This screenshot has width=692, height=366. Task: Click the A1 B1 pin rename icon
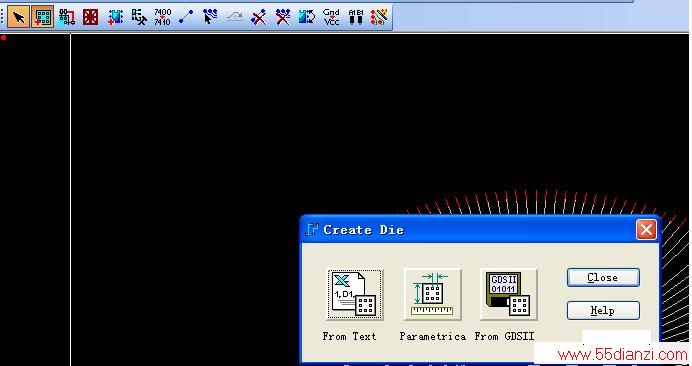click(x=355, y=17)
